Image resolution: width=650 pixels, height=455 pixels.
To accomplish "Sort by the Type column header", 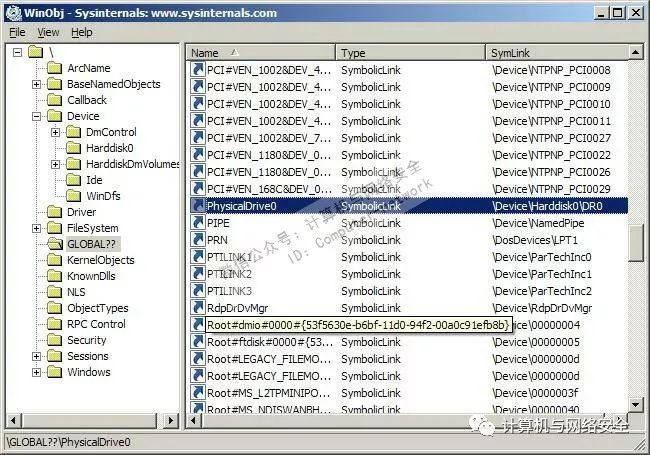I will pyautogui.click(x=410, y=53).
